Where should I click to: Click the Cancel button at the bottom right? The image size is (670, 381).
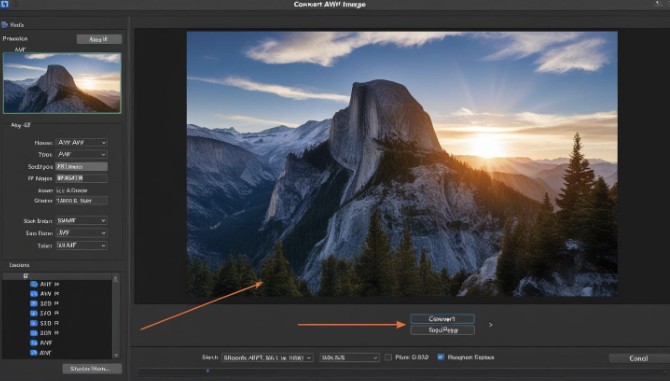click(639, 358)
